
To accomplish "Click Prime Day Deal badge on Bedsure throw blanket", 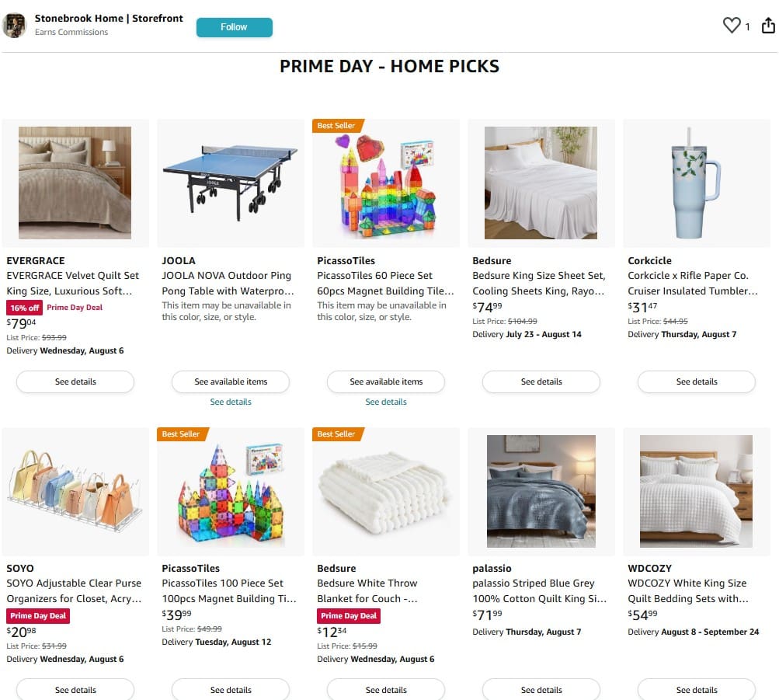I will [x=349, y=616].
